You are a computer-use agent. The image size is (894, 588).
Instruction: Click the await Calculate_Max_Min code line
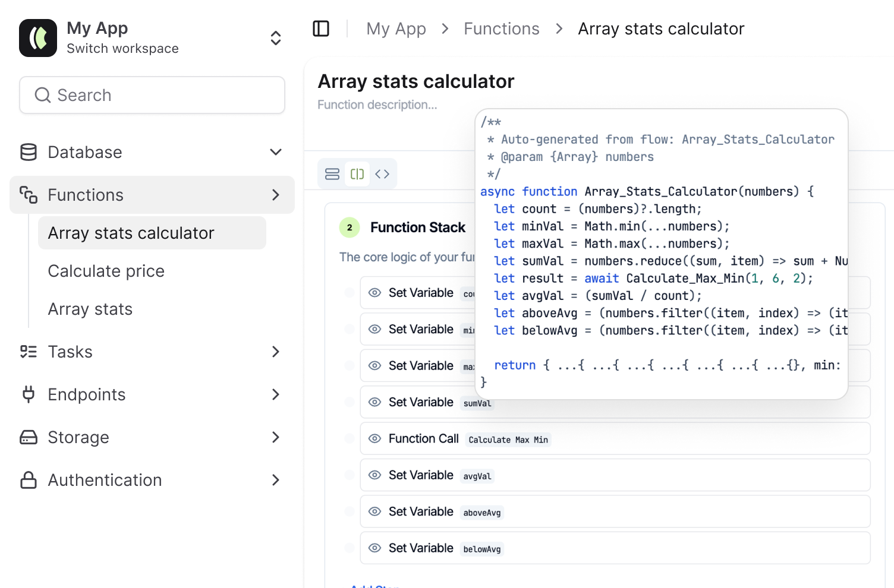click(653, 278)
